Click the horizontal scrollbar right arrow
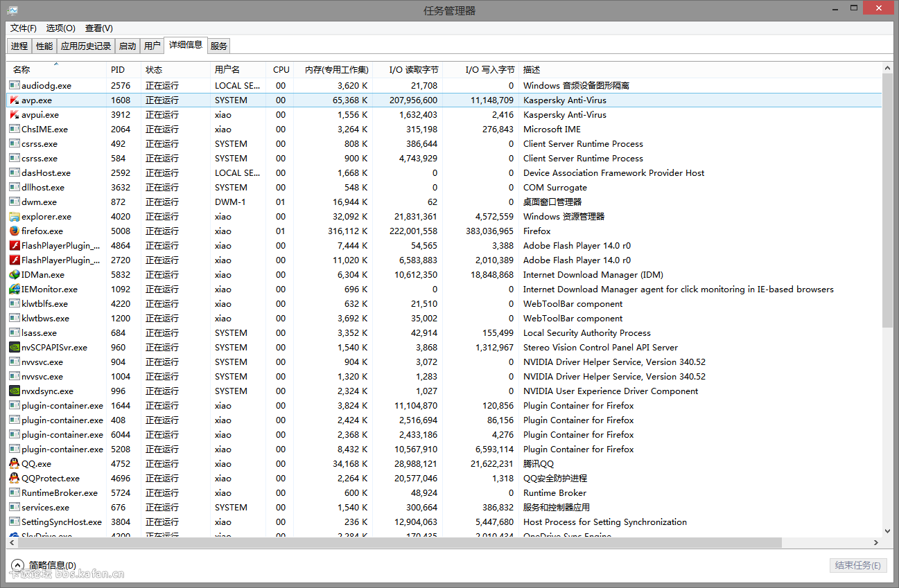This screenshot has width=899, height=588. coord(876,542)
